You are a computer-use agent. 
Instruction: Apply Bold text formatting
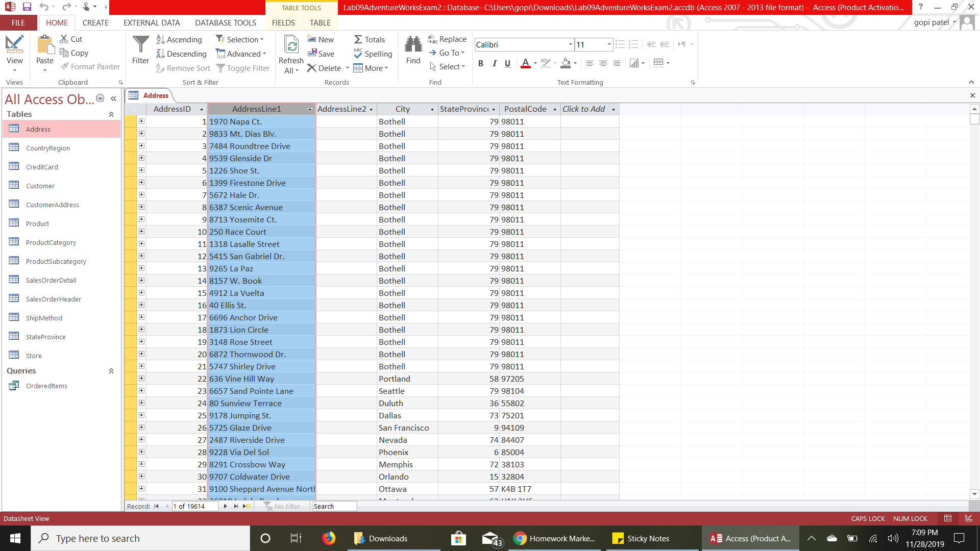[x=480, y=63]
